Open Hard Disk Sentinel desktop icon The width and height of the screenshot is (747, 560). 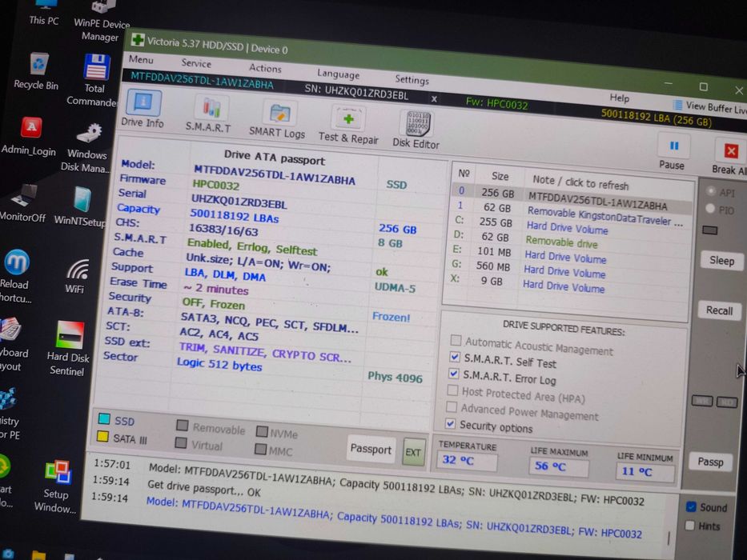tap(70, 335)
